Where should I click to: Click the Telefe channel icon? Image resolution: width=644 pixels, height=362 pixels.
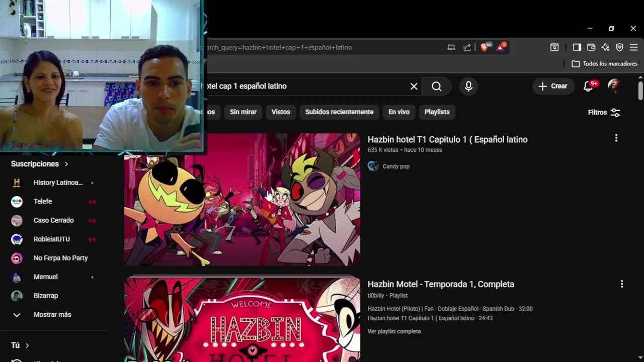(17, 202)
